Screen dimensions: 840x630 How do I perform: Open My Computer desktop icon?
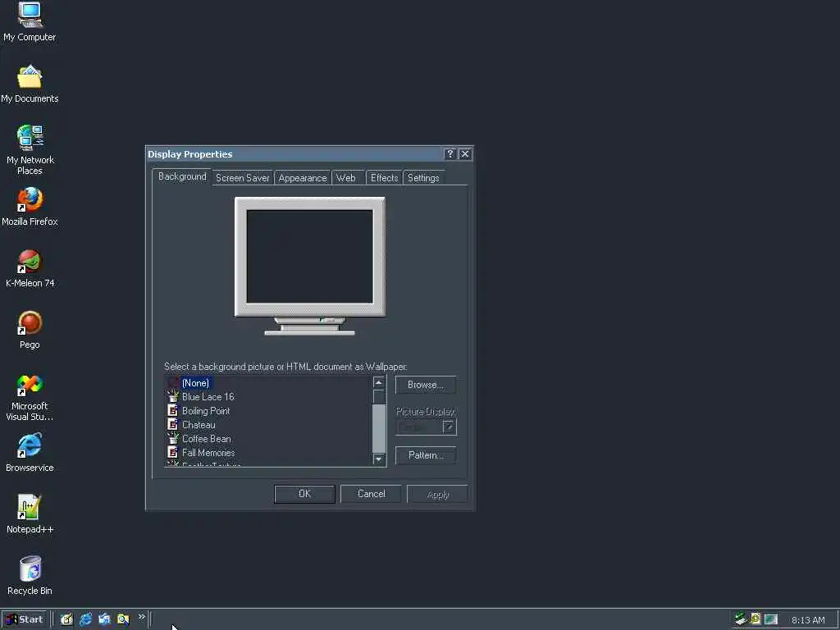[30, 21]
